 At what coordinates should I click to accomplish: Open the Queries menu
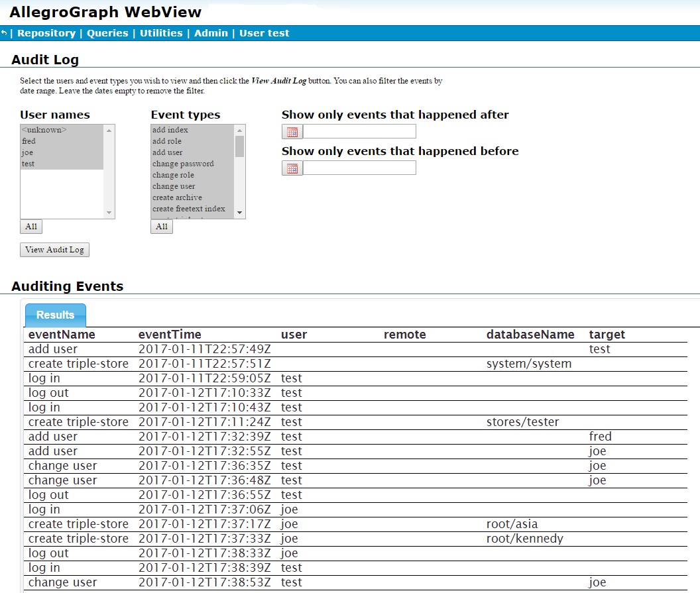pos(107,32)
